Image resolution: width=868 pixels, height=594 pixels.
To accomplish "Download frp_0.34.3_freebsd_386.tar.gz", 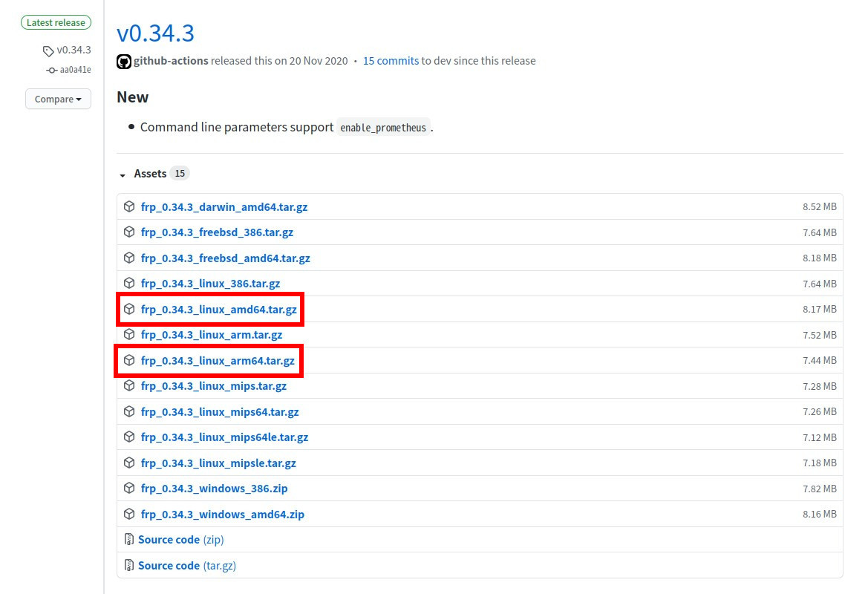I will pyautogui.click(x=217, y=232).
